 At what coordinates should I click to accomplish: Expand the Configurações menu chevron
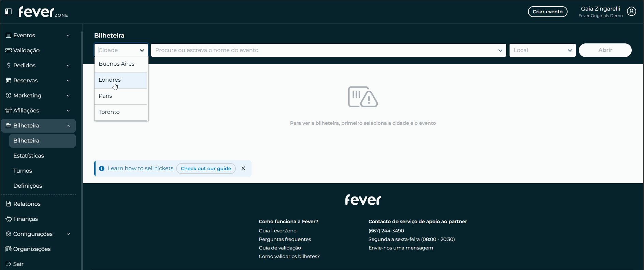(x=68, y=234)
